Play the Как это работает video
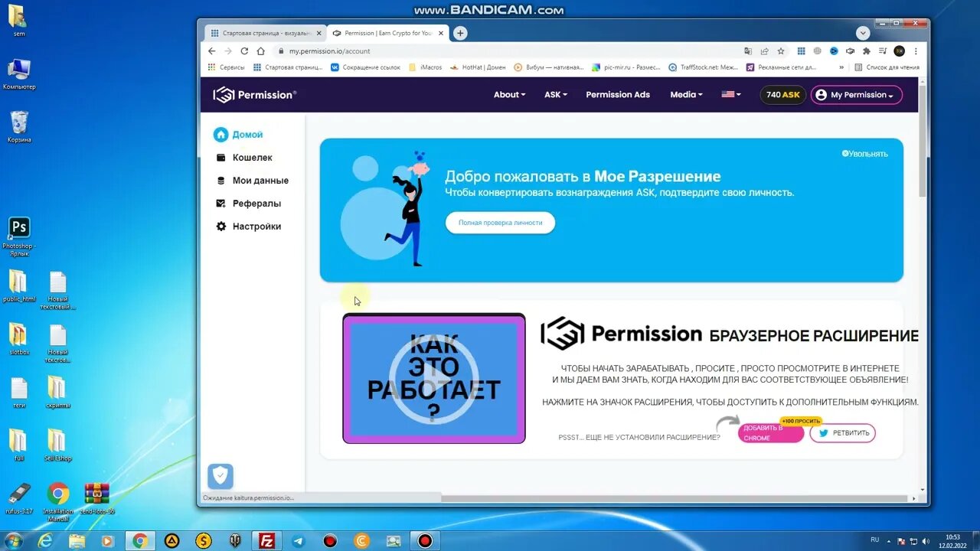980x551 pixels. tap(433, 379)
